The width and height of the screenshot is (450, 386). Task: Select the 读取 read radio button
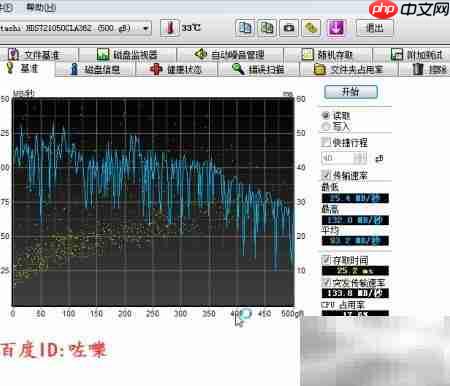click(x=326, y=116)
